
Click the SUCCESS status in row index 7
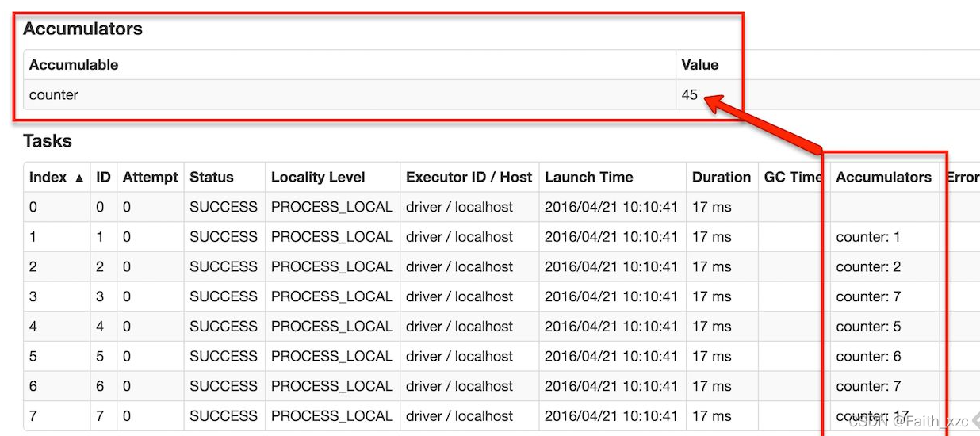click(224, 416)
